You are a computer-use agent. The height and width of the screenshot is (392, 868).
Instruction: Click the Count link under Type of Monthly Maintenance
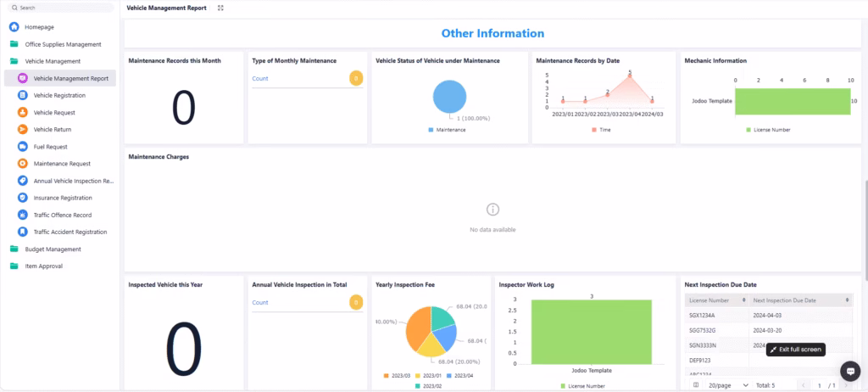point(260,78)
